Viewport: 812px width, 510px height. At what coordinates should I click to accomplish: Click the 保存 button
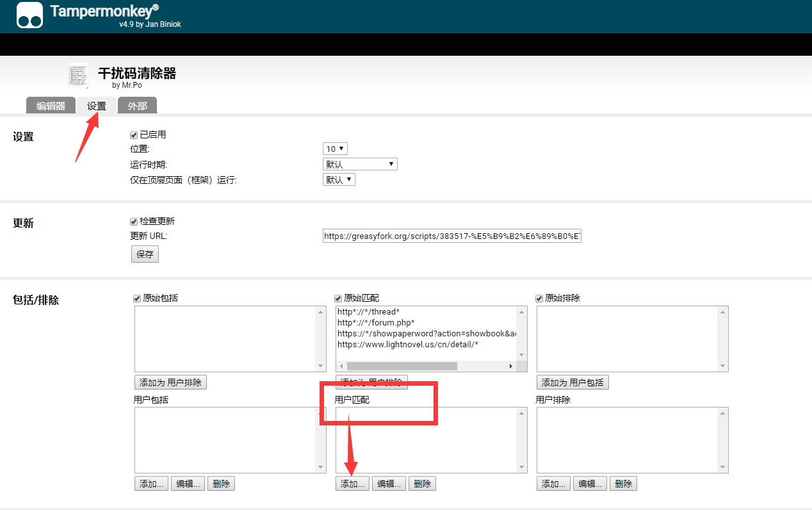(x=145, y=254)
